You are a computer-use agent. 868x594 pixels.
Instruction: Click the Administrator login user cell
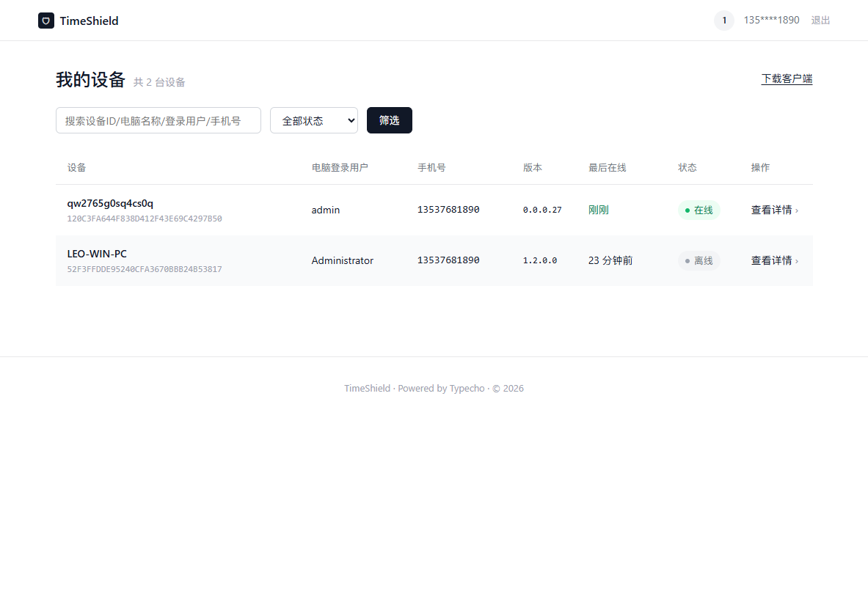[x=342, y=260]
